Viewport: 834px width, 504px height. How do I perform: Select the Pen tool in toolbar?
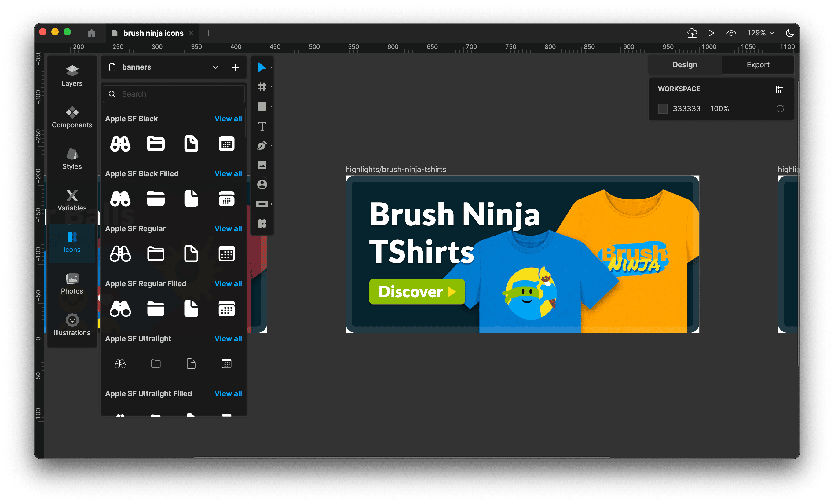pyautogui.click(x=262, y=145)
